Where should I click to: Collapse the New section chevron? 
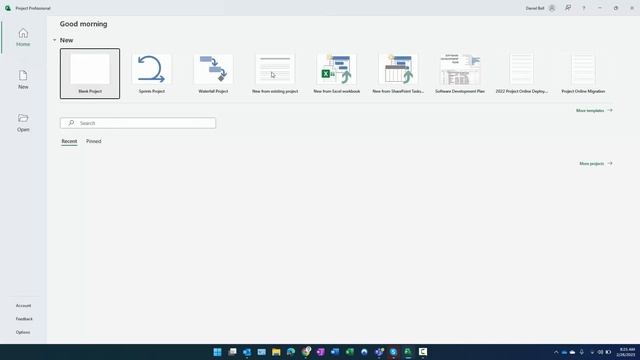click(54, 40)
